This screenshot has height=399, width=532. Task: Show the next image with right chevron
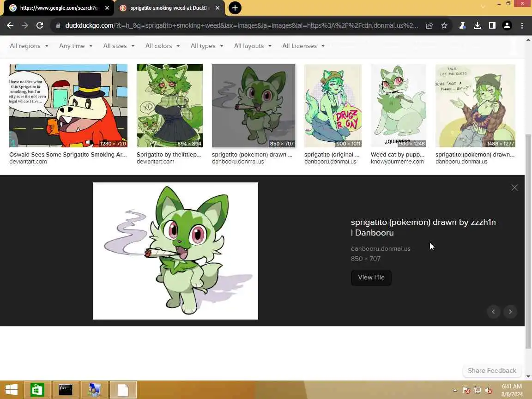point(510,312)
